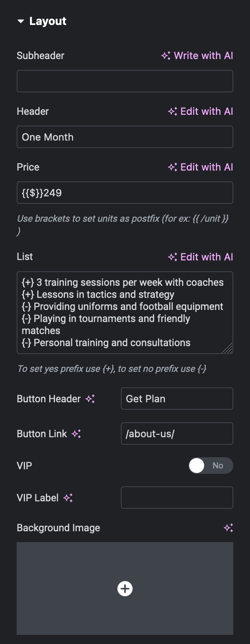Viewport: 250px width, 644px height.
Task: Click the Button Header field Get Plan
Action: click(177, 399)
